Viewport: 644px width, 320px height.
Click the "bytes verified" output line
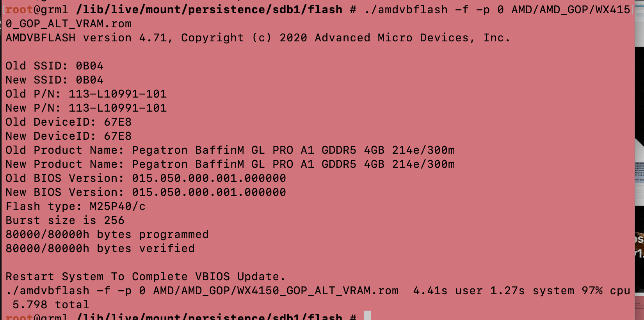tap(100, 249)
